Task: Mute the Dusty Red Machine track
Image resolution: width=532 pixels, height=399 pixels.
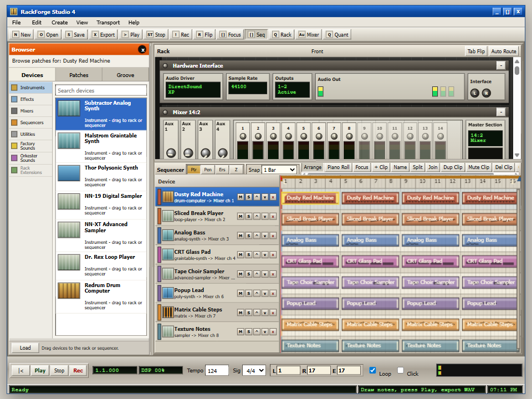Action: pos(241,197)
